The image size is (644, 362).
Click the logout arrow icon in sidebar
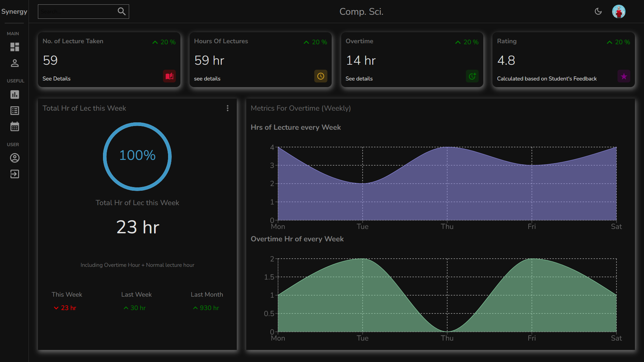pos(14,174)
